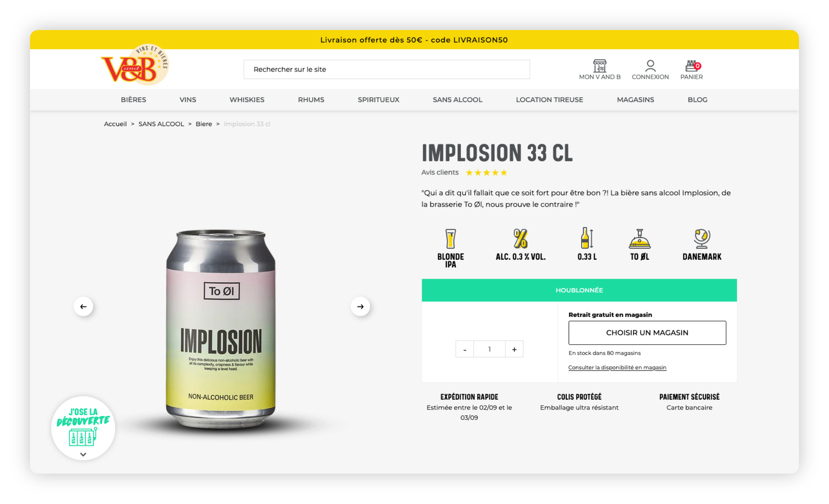Click the alcohol percentage icon
Image resolution: width=829 pixels, height=504 pixels.
click(x=520, y=239)
